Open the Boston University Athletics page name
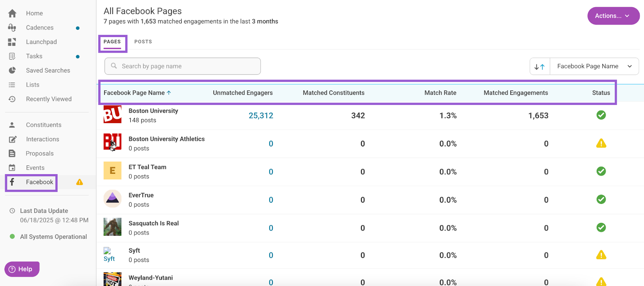The height and width of the screenshot is (286, 644). coord(167,139)
